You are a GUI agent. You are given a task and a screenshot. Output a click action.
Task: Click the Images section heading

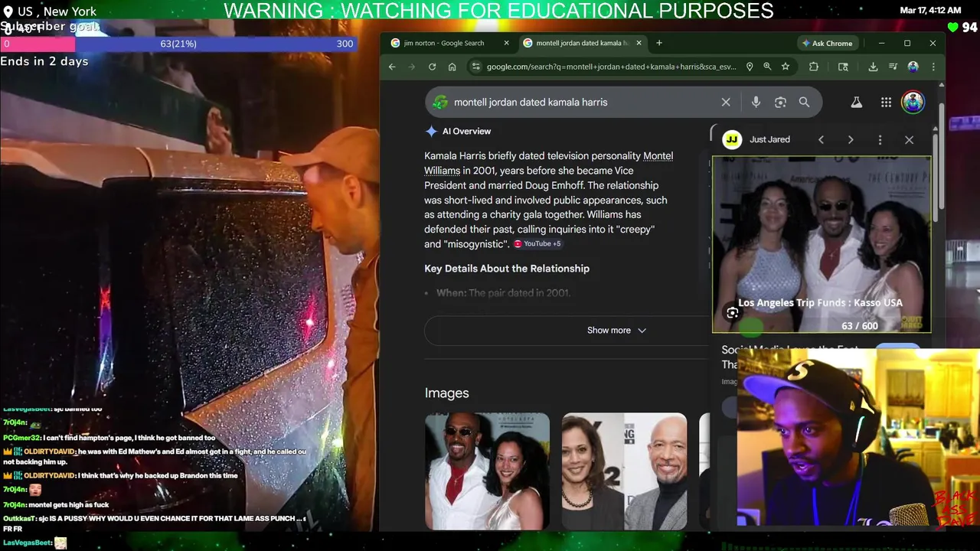pos(447,393)
